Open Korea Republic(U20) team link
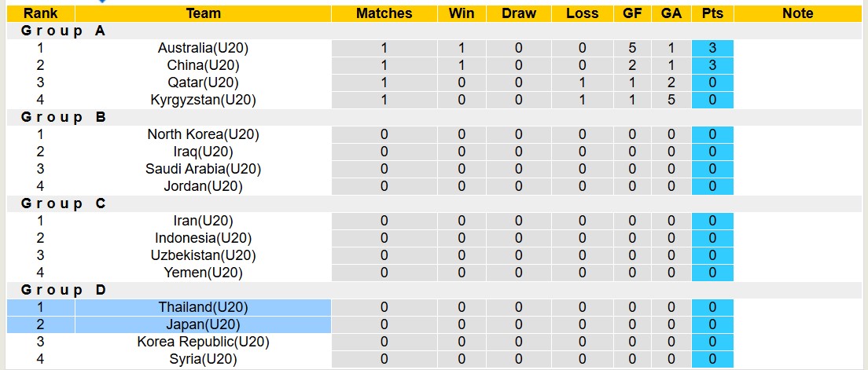This screenshot has height=370, width=868. click(203, 342)
